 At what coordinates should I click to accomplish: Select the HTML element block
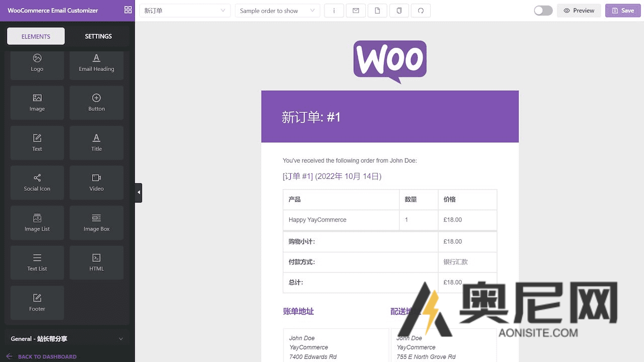[x=97, y=262]
